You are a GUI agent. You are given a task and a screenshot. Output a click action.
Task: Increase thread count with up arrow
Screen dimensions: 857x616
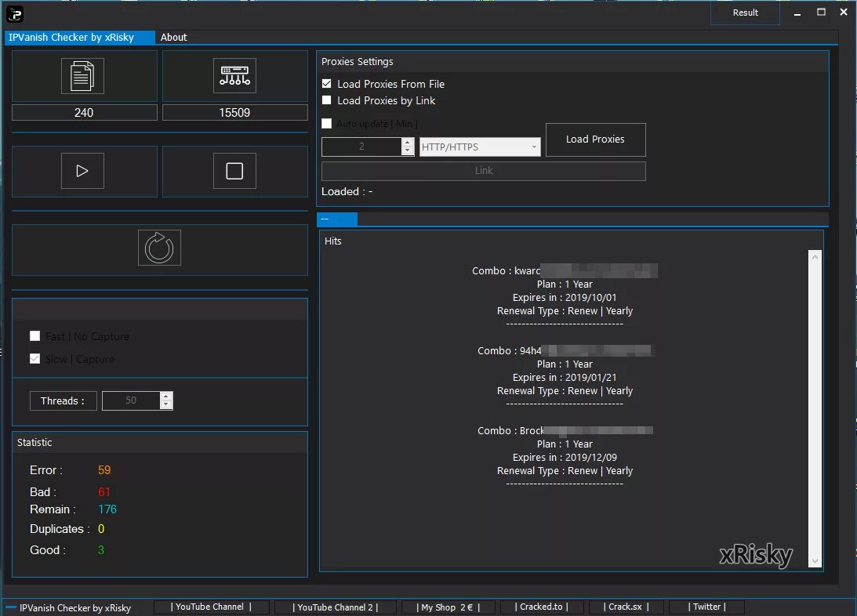pos(166,397)
